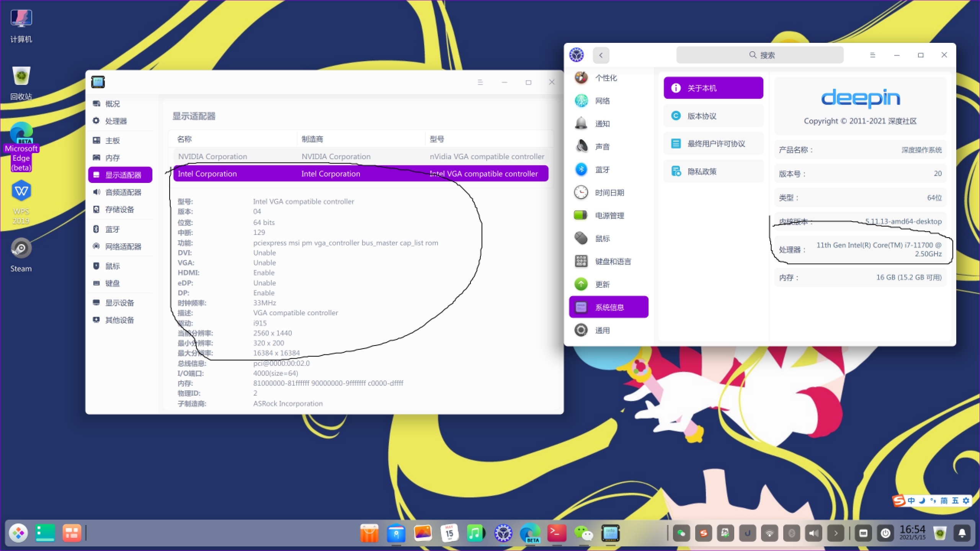Launch WeChat from the dock

point(583,533)
